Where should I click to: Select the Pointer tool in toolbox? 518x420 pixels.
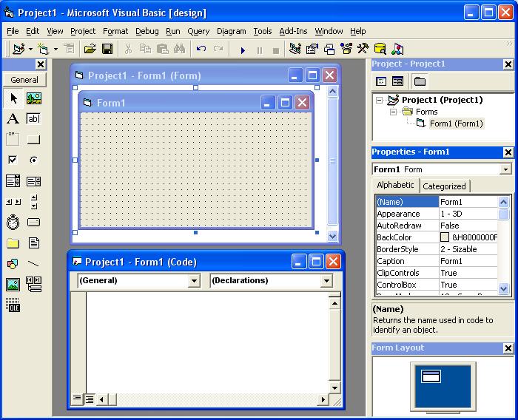13,98
